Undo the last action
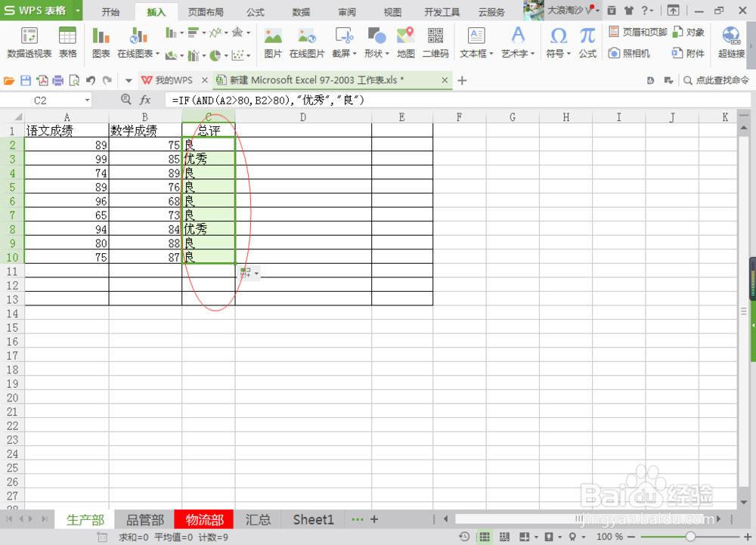The height and width of the screenshot is (545, 756). point(91,80)
